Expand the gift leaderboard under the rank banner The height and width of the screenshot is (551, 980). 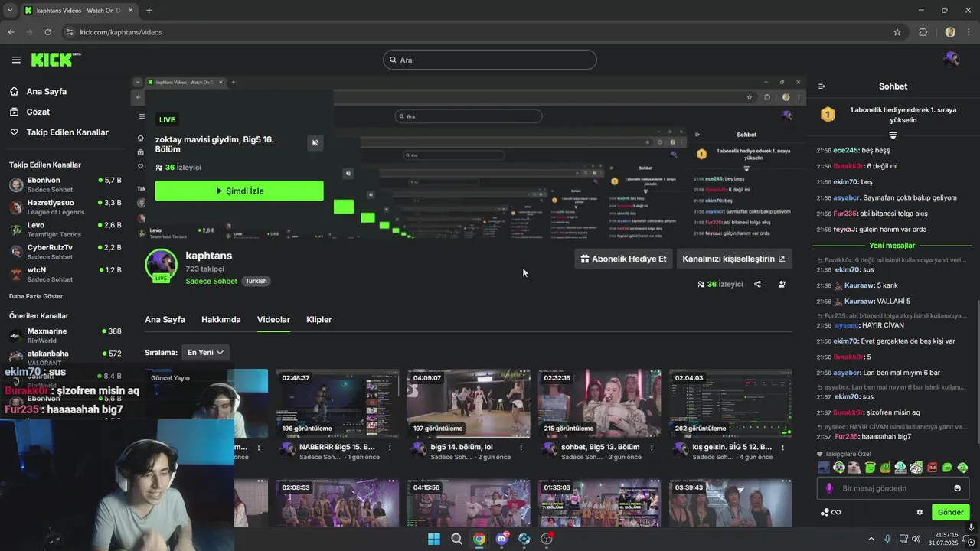(x=893, y=135)
